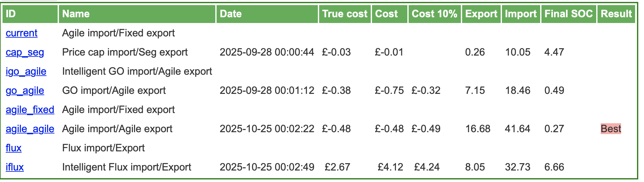
Task: Click the Result column header
Action: (x=616, y=14)
